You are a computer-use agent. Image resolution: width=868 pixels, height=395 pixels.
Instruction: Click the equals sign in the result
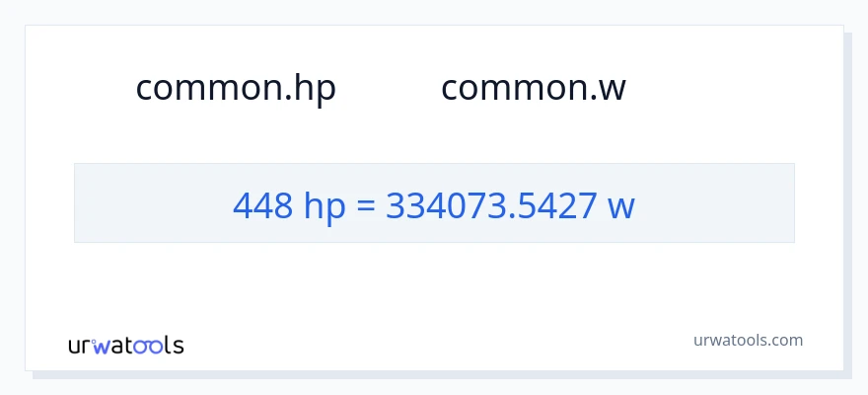(x=366, y=206)
